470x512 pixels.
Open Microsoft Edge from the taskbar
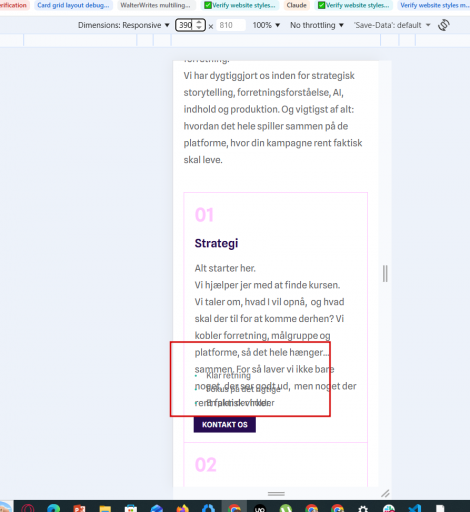coord(53,507)
